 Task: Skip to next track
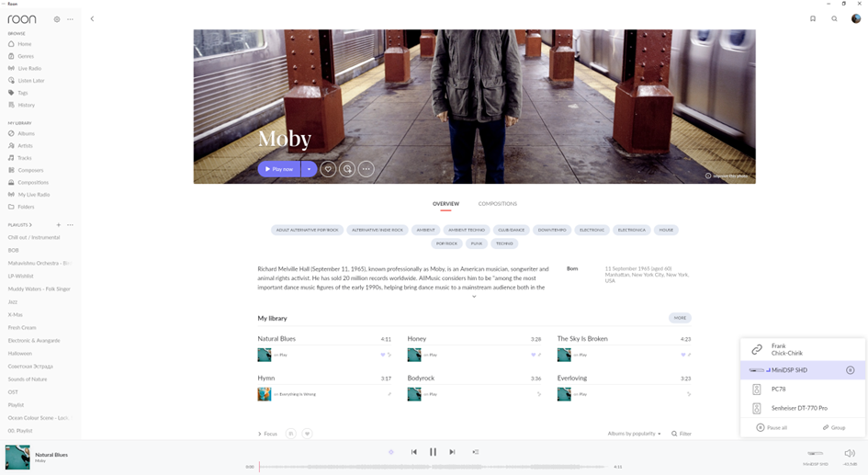coord(452,452)
